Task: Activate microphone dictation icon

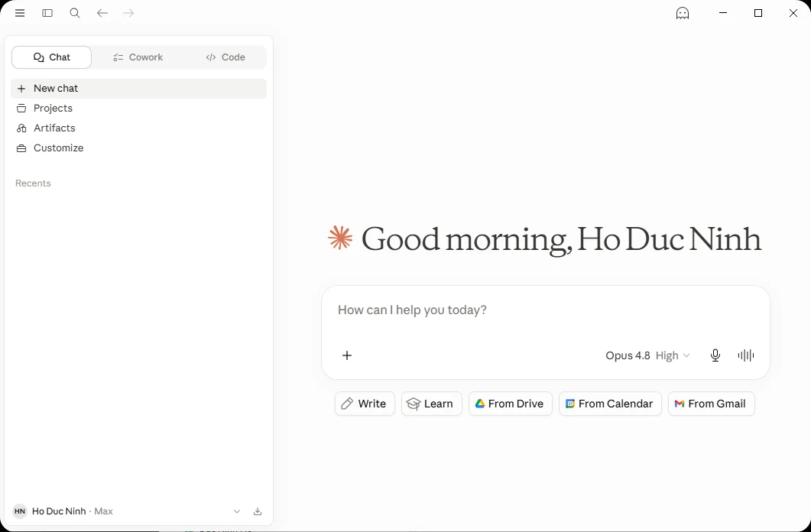Action: point(715,355)
